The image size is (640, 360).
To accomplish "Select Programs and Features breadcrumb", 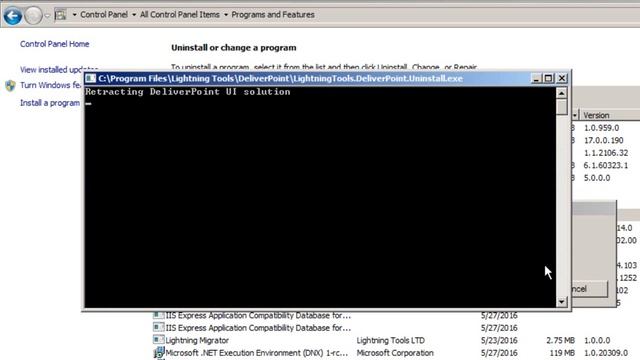I will (273, 15).
